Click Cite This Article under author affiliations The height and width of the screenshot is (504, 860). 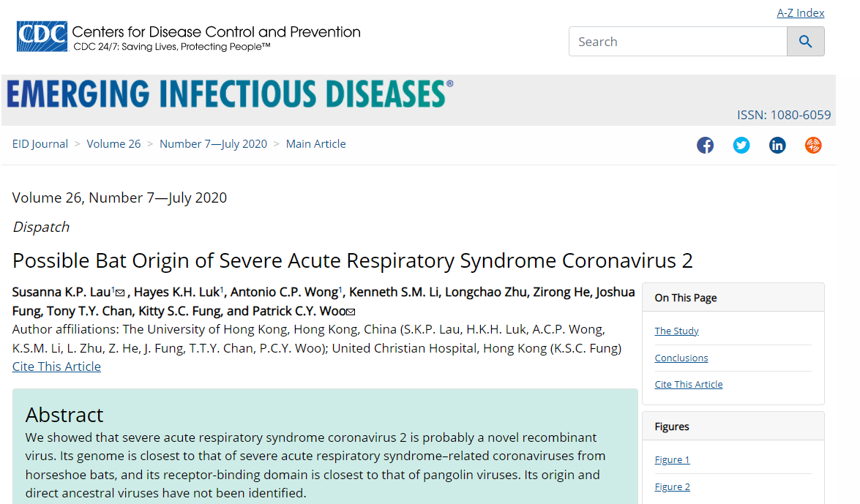click(x=56, y=366)
